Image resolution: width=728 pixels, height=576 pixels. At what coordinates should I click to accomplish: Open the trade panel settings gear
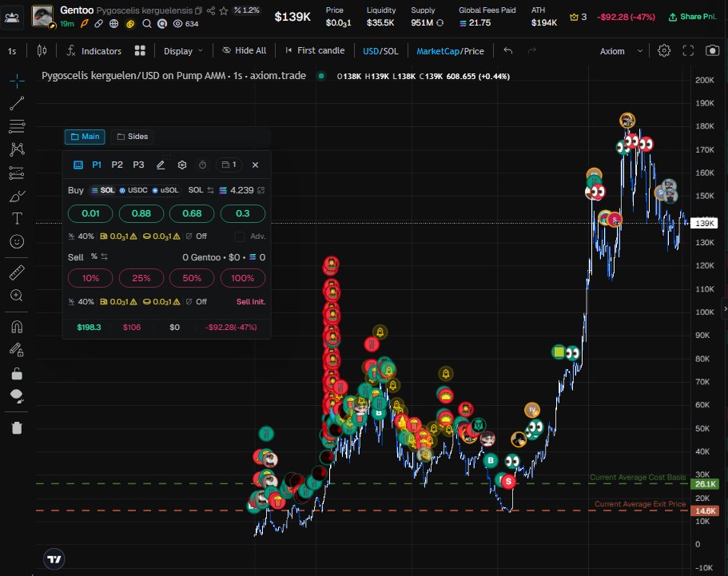click(x=182, y=165)
